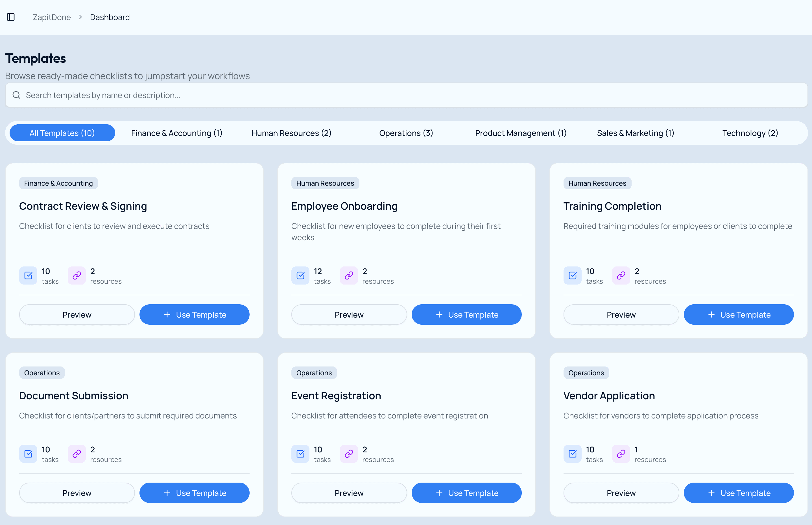Use the Contract Review & Signing template

[194, 314]
